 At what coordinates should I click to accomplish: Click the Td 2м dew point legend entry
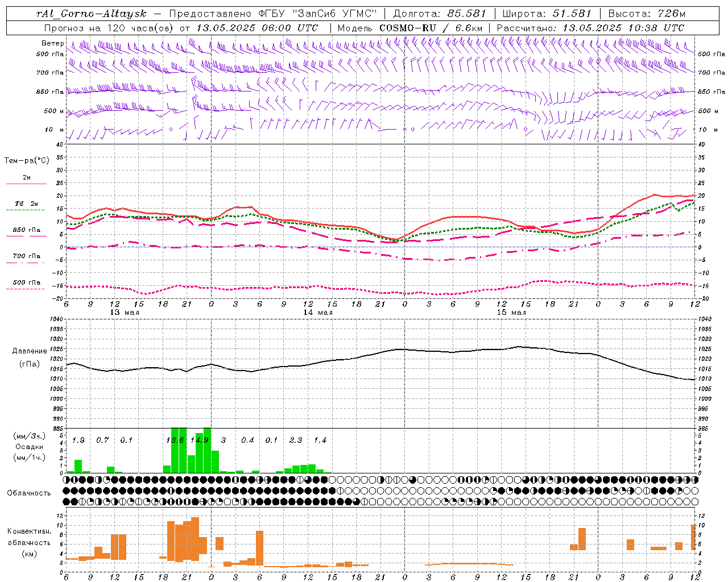click(27, 203)
